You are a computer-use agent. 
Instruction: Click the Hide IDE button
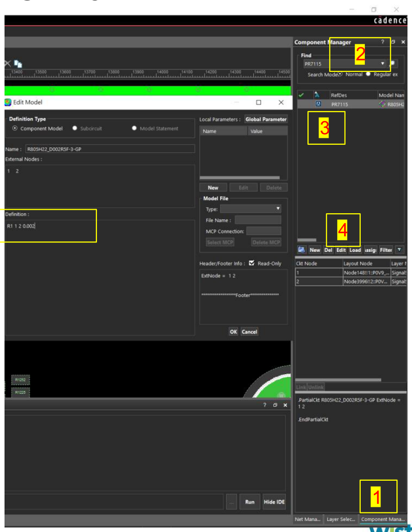274,502
